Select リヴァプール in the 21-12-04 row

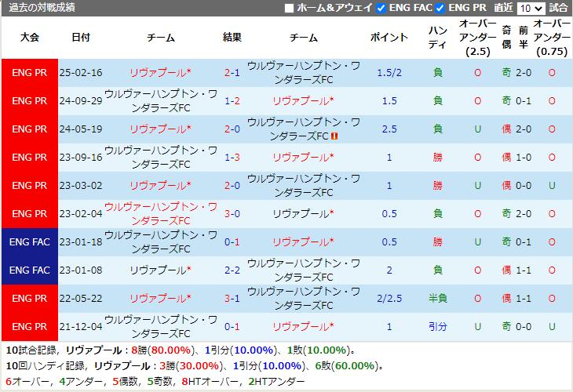303,327
